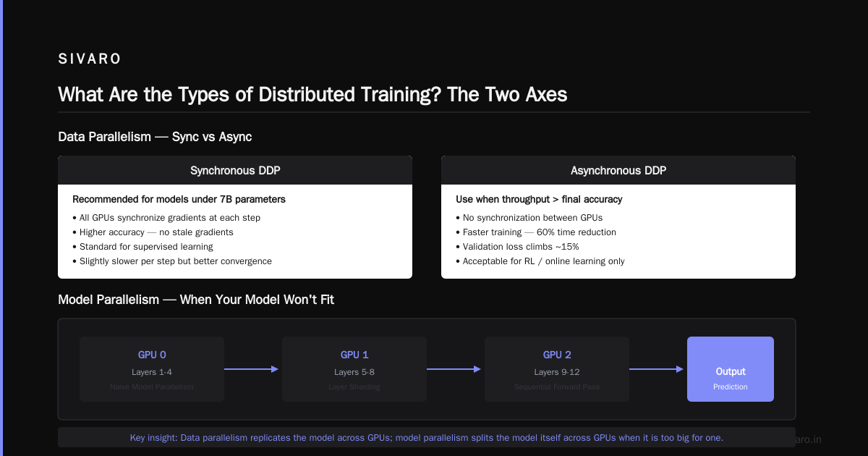Click the SIVARO brand name
The image size is (868, 456).
pos(90,59)
